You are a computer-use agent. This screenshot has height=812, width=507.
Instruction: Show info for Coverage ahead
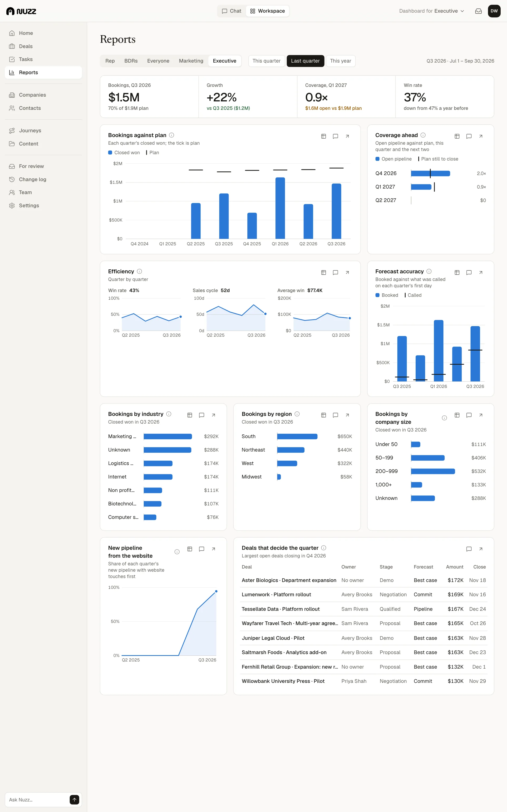pos(423,135)
